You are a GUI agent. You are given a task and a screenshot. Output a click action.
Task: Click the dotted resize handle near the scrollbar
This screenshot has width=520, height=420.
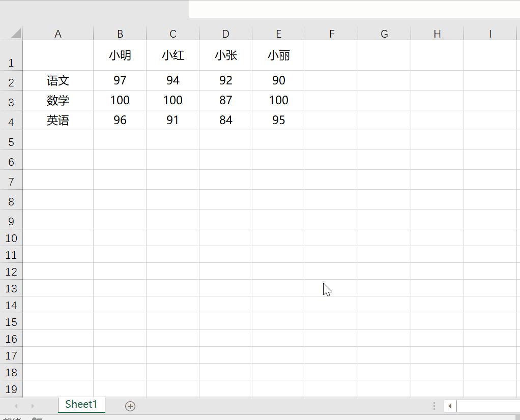(x=434, y=406)
